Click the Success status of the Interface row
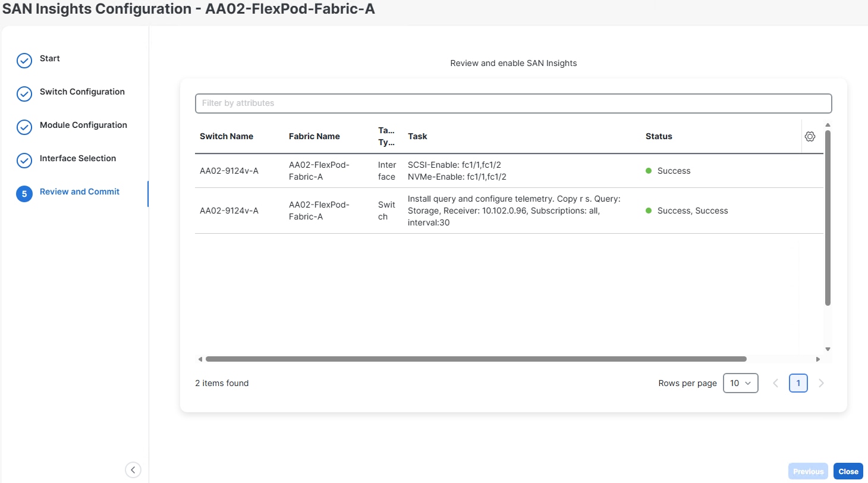 [674, 171]
